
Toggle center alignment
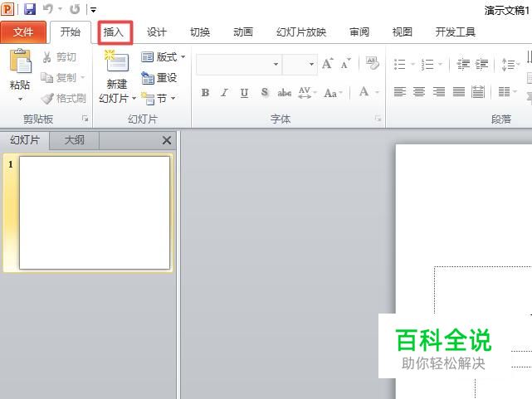[x=419, y=91]
